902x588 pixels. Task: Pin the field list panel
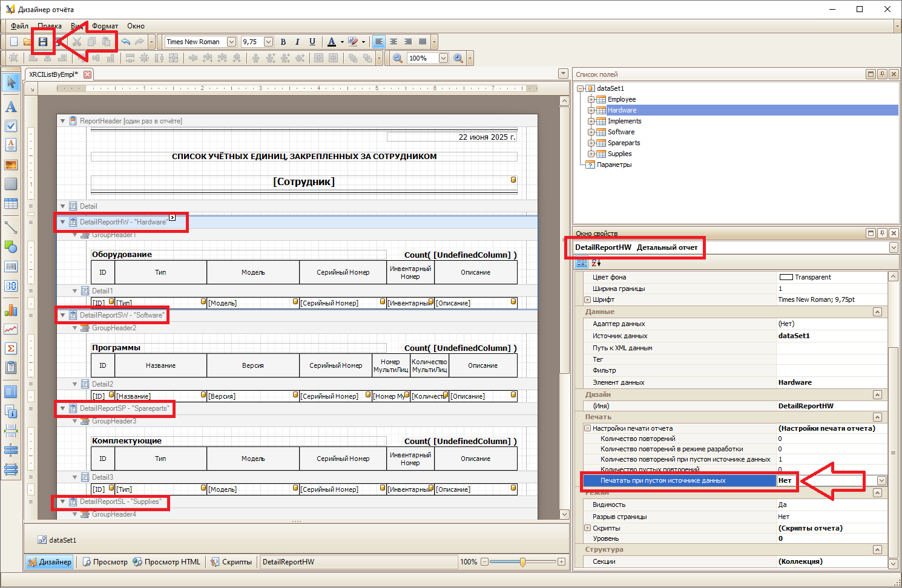[x=883, y=74]
